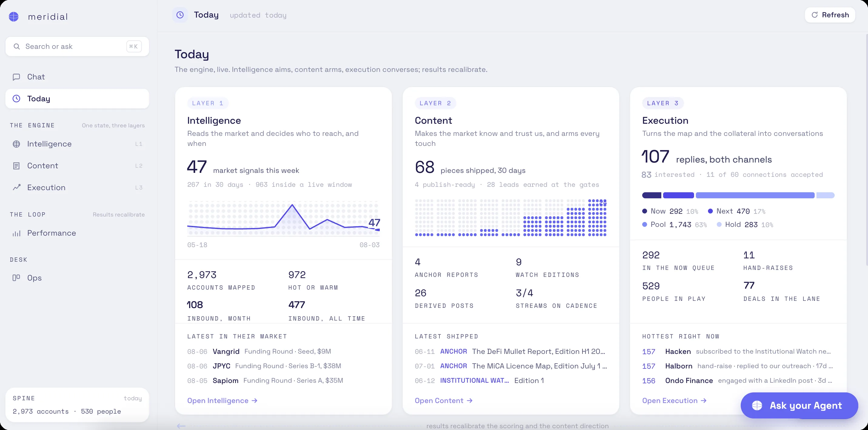Click the Next segment of pipeline bar
Image resolution: width=868 pixels, height=430 pixels.
tap(679, 195)
